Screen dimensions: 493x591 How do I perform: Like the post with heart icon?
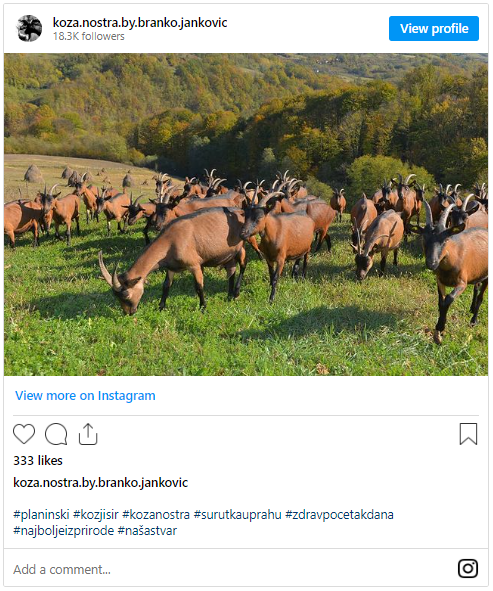[x=24, y=434]
